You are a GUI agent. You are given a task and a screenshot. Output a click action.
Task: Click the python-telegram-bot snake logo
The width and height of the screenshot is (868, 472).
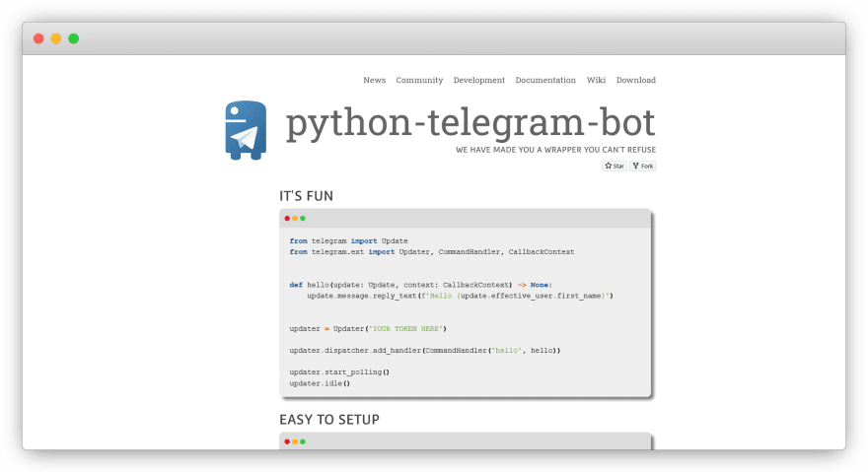[246, 130]
